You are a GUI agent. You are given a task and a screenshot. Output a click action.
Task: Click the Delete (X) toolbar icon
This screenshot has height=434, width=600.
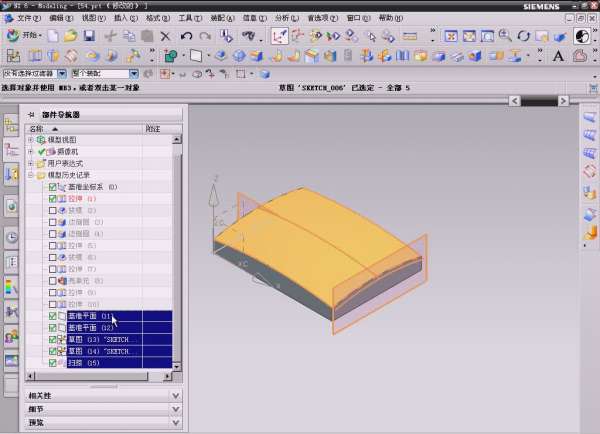tap(166, 36)
